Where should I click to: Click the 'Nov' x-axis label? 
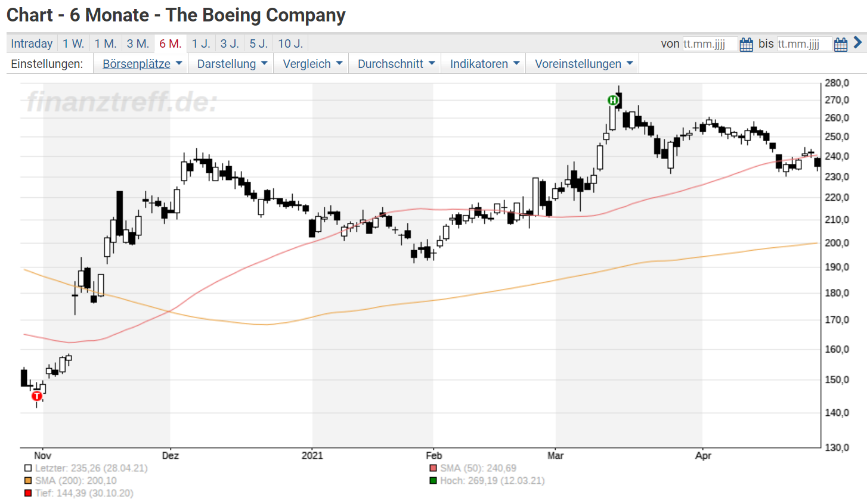point(43,456)
